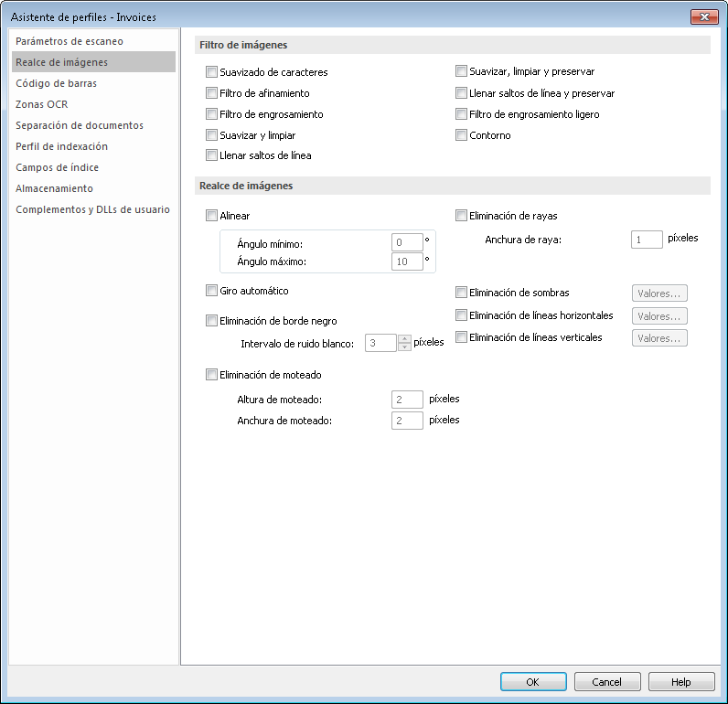
Task: Turn on Giro automático
Action: coord(212,291)
